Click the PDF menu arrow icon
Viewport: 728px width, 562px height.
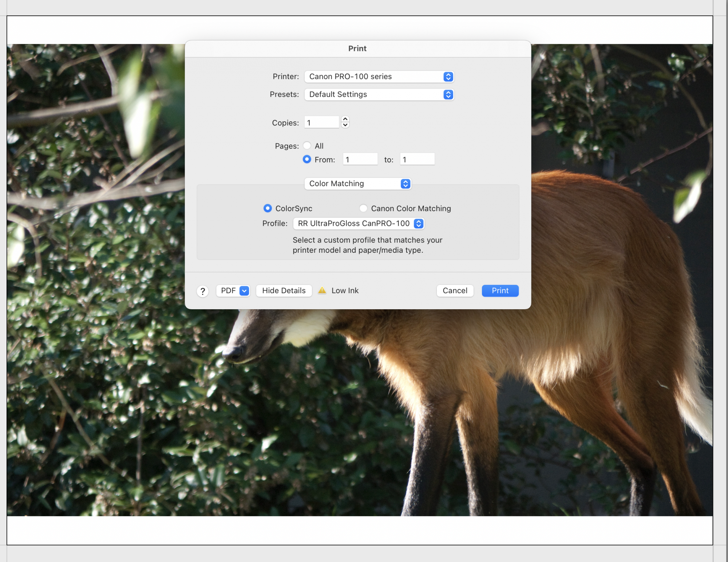(245, 291)
